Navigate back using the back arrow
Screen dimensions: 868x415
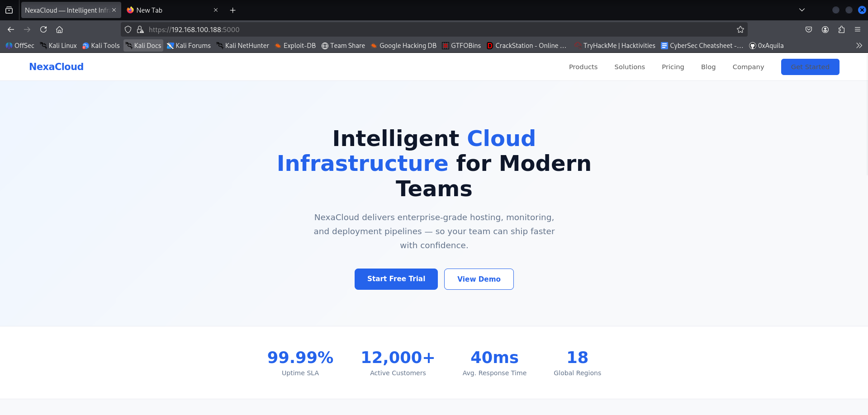[x=10, y=29]
